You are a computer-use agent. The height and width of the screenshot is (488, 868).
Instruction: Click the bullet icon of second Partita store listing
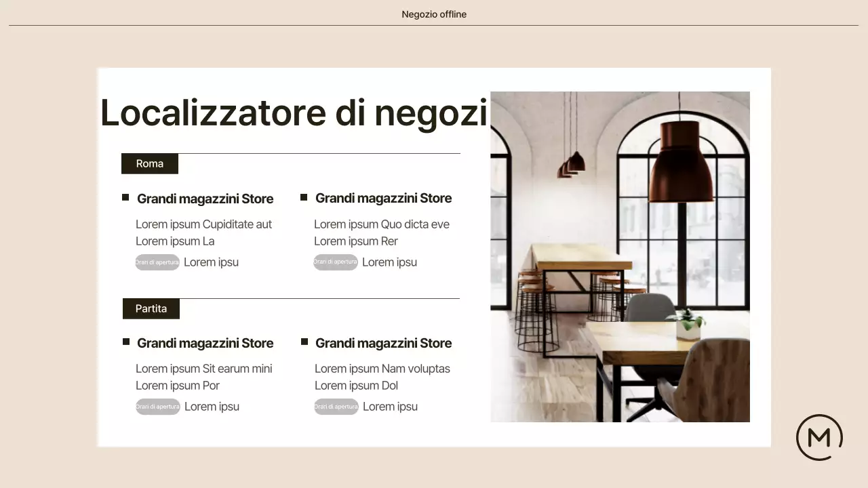click(x=304, y=340)
